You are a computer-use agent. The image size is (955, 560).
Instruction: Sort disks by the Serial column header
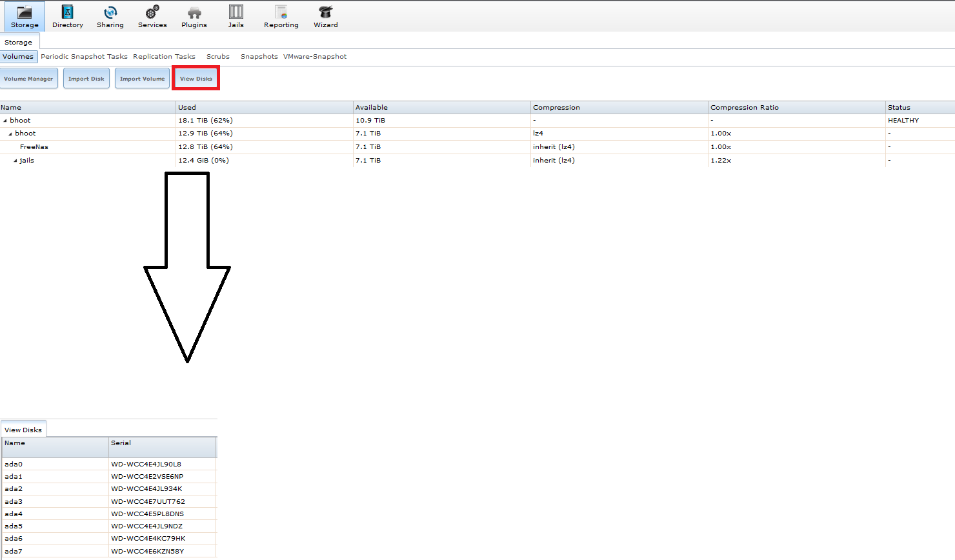pyautogui.click(x=162, y=447)
